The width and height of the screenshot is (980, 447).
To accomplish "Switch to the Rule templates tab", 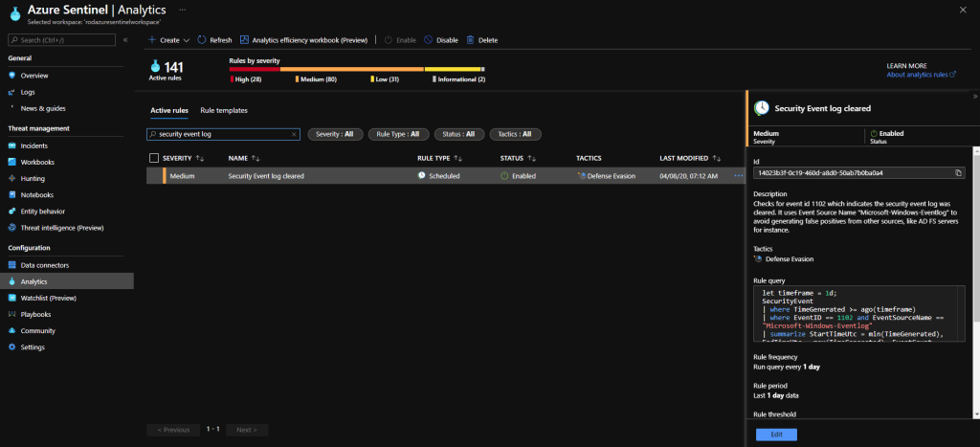I will click(x=224, y=111).
